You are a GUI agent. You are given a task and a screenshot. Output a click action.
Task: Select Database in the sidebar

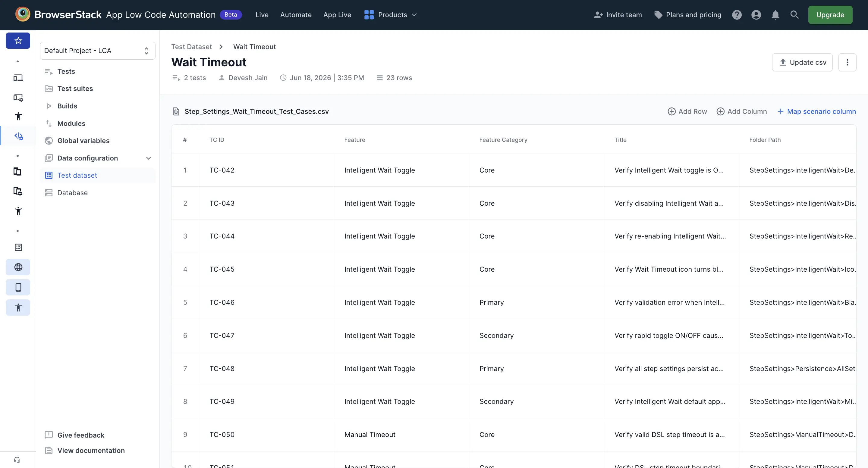coord(72,193)
